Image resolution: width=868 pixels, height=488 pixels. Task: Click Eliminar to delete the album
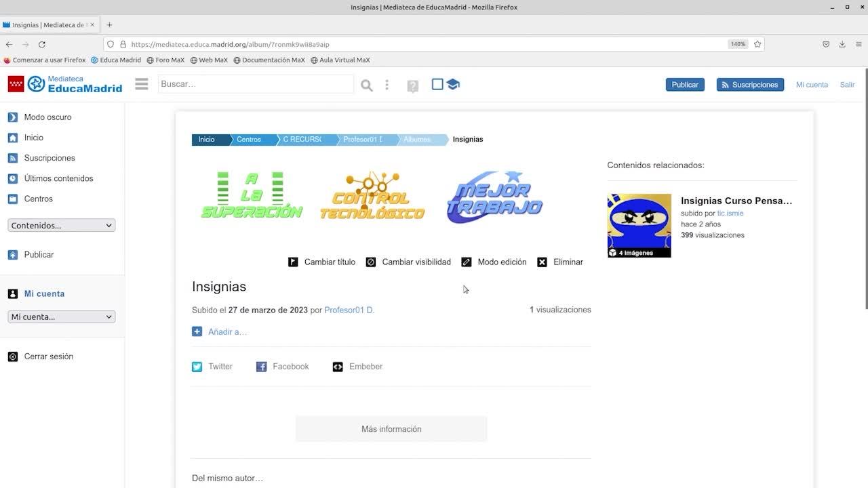[560, 262]
